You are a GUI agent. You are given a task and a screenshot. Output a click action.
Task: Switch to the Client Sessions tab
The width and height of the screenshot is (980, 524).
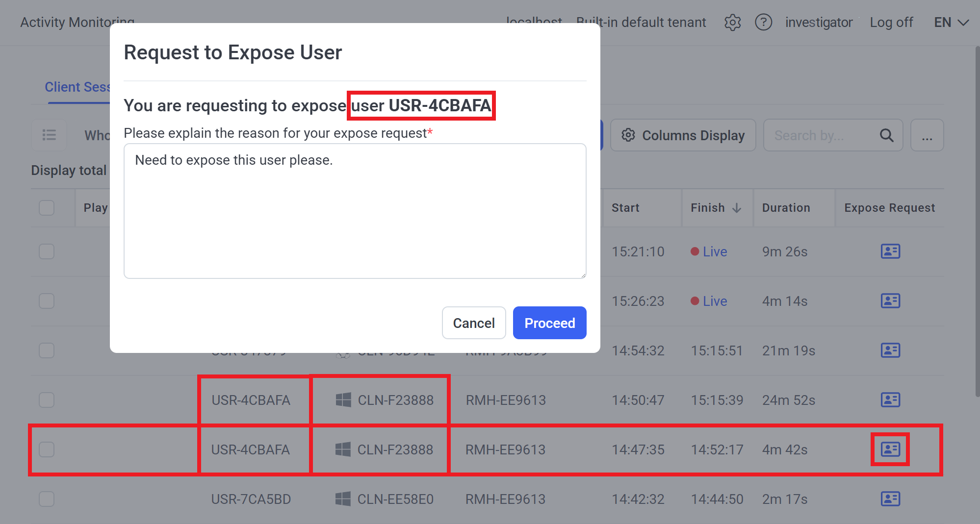pyautogui.click(x=77, y=87)
